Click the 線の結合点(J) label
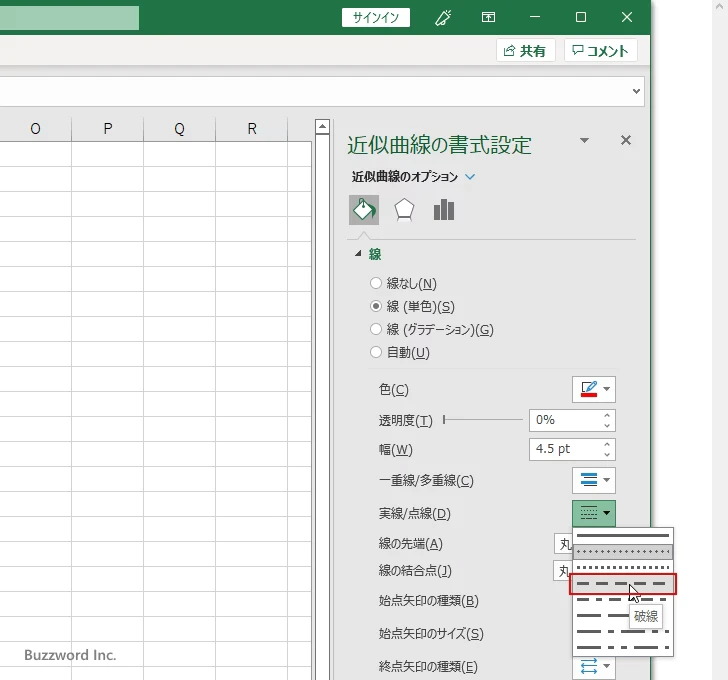Image resolution: width=728 pixels, height=680 pixels. 415,570
